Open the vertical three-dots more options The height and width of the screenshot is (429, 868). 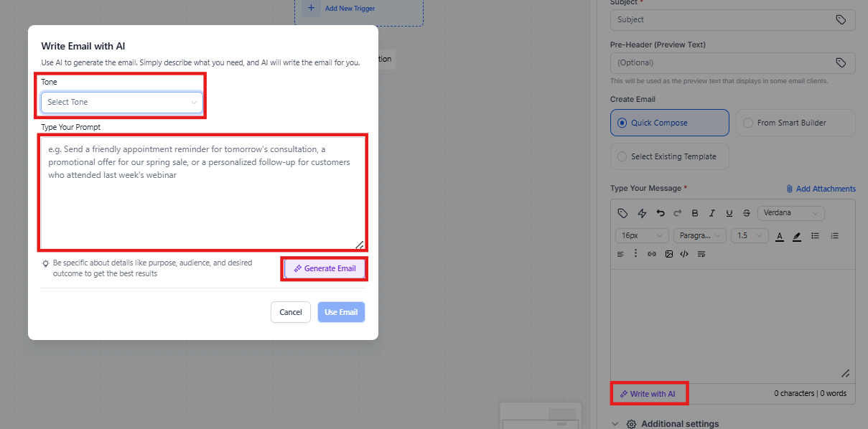point(635,253)
